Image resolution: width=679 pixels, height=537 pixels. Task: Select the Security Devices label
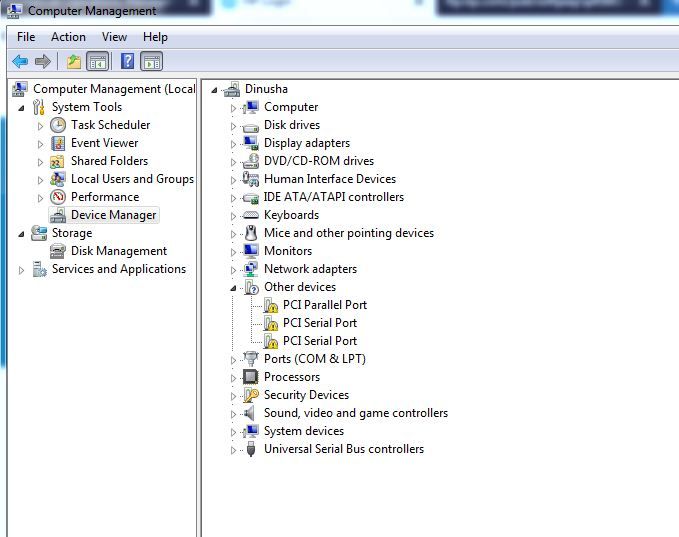(307, 395)
